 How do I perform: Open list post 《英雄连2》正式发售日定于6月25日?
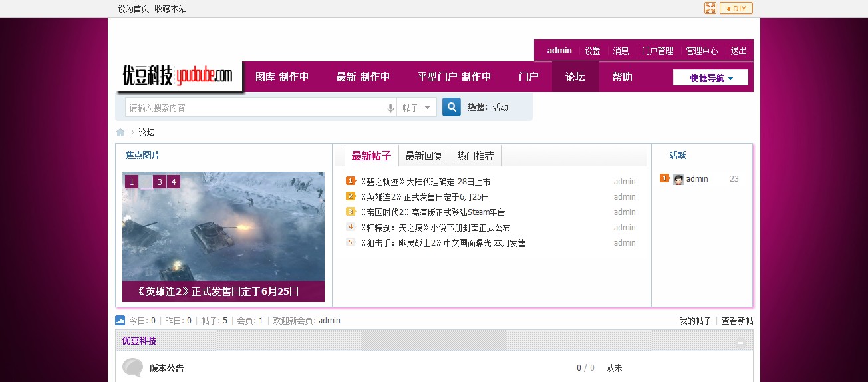[x=424, y=197]
